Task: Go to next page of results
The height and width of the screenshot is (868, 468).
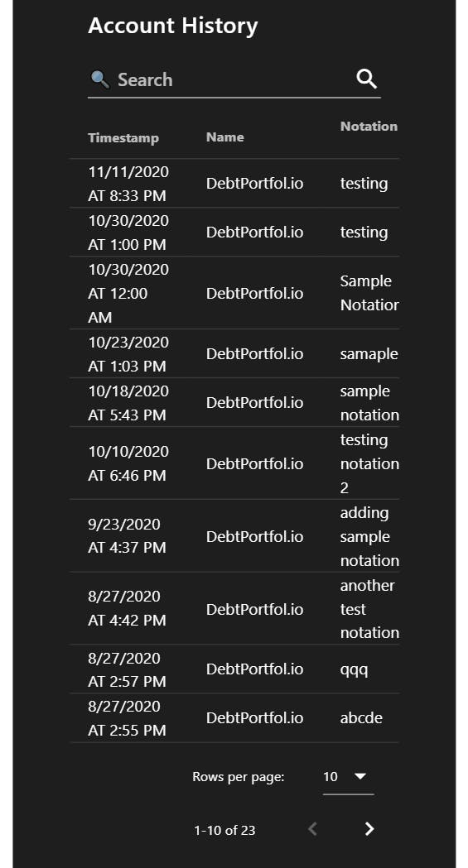Action: (369, 829)
